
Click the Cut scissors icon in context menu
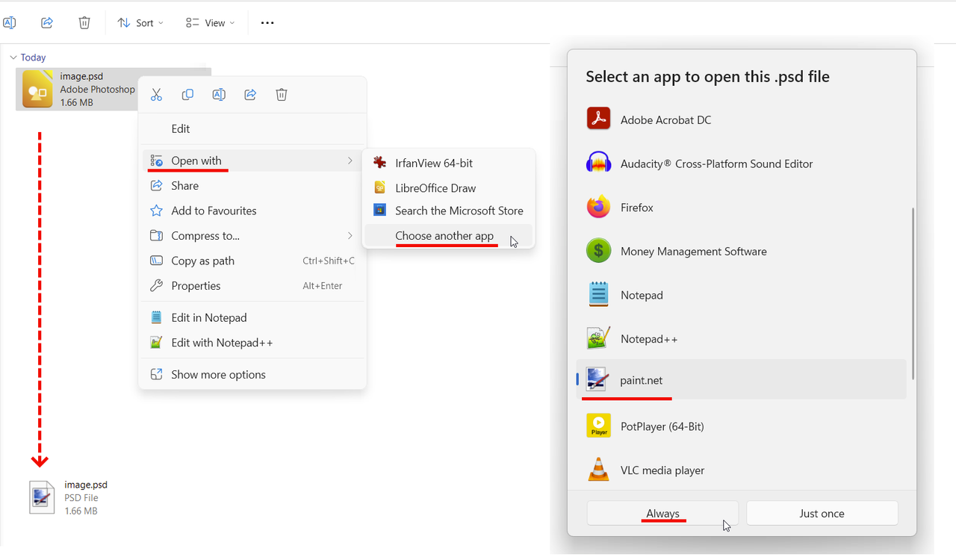point(156,95)
